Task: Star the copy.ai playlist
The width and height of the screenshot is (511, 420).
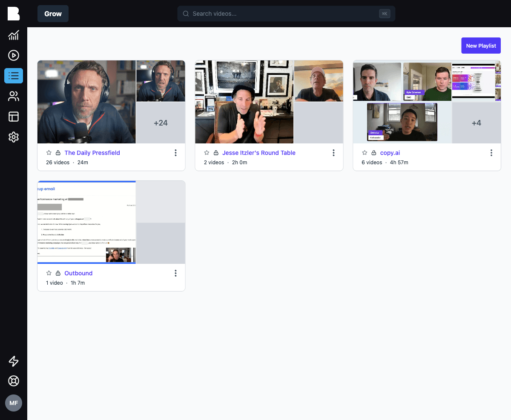Action: coord(365,153)
